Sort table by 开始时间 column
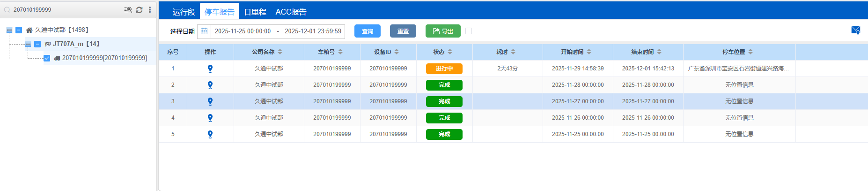The image size is (868, 191). 588,52
